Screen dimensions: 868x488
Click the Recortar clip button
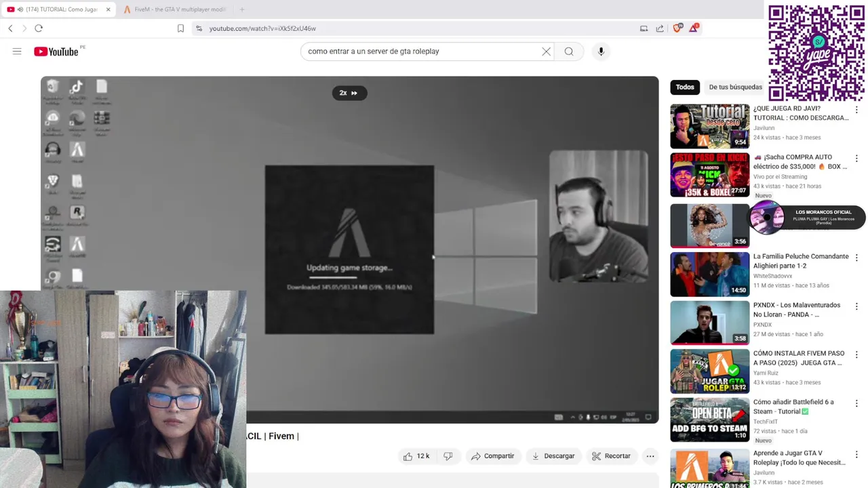611,456
